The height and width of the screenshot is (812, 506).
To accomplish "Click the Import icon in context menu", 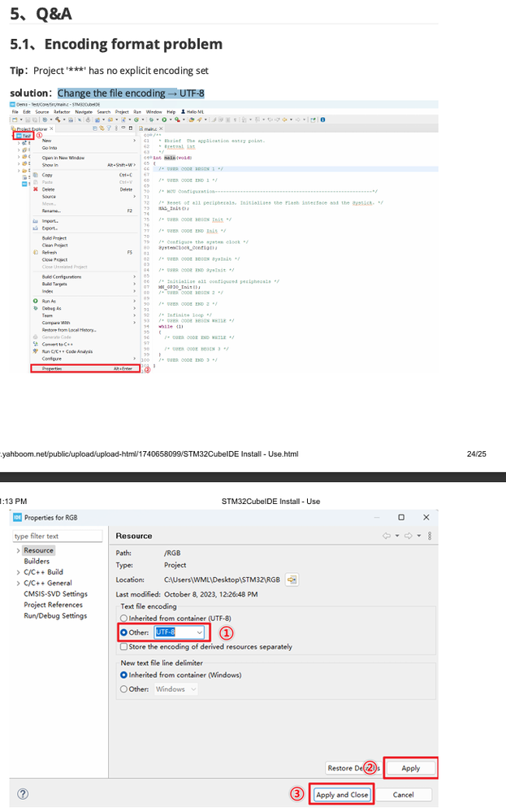I will coord(36,221).
